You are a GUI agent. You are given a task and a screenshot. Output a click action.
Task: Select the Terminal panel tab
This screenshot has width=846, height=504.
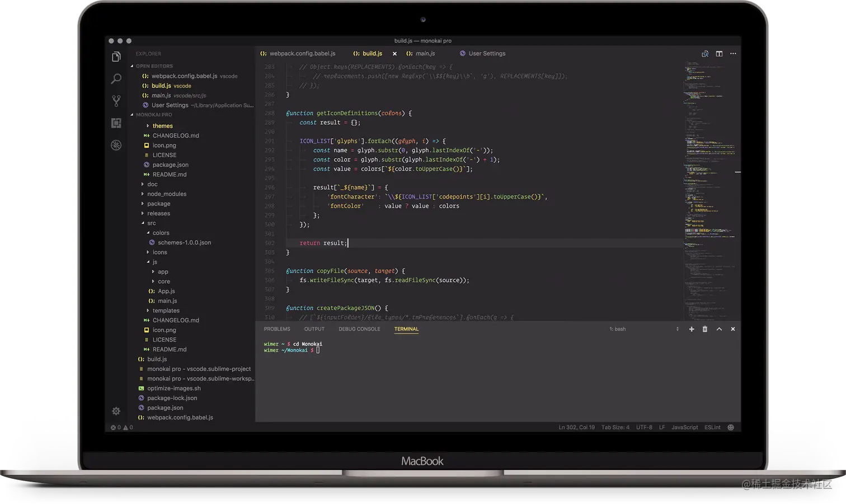pos(406,329)
